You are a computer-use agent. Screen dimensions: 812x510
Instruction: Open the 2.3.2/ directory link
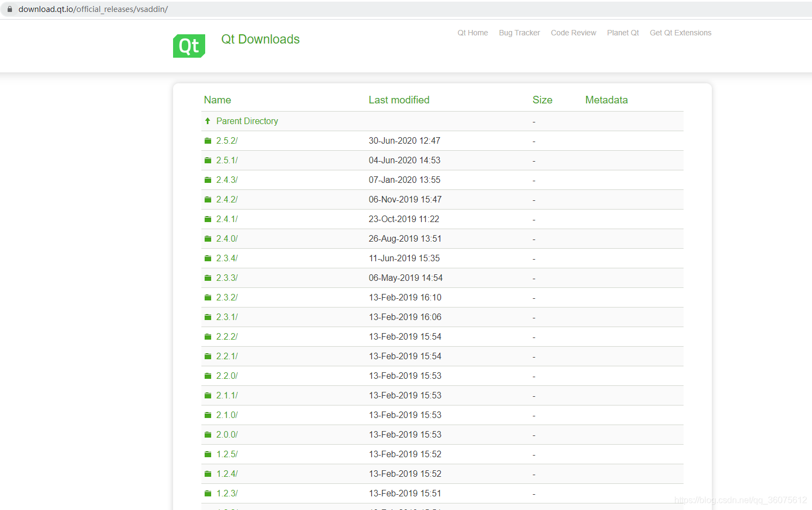point(227,297)
